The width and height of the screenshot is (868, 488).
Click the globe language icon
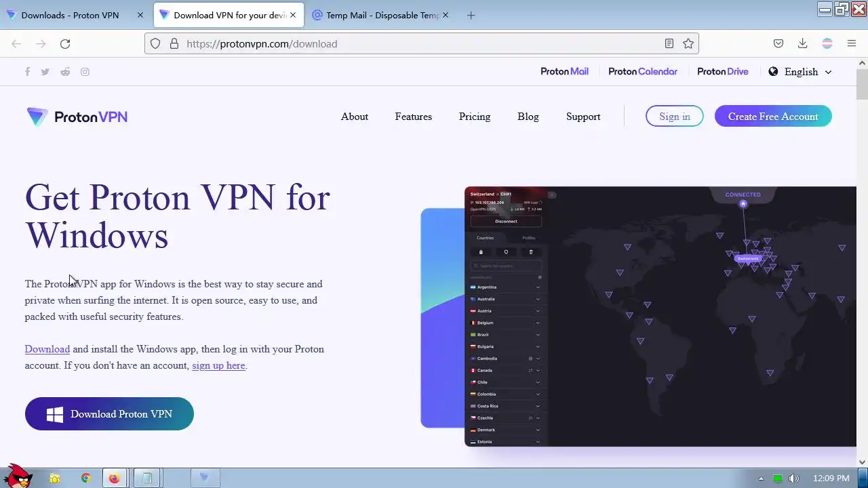click(773, 72)
